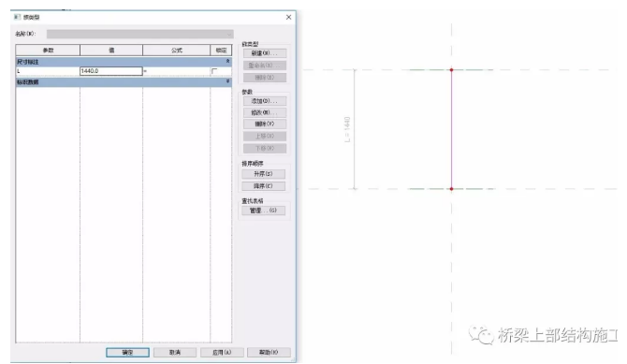Expand the 标识数据 group

(x=227, y=81)
